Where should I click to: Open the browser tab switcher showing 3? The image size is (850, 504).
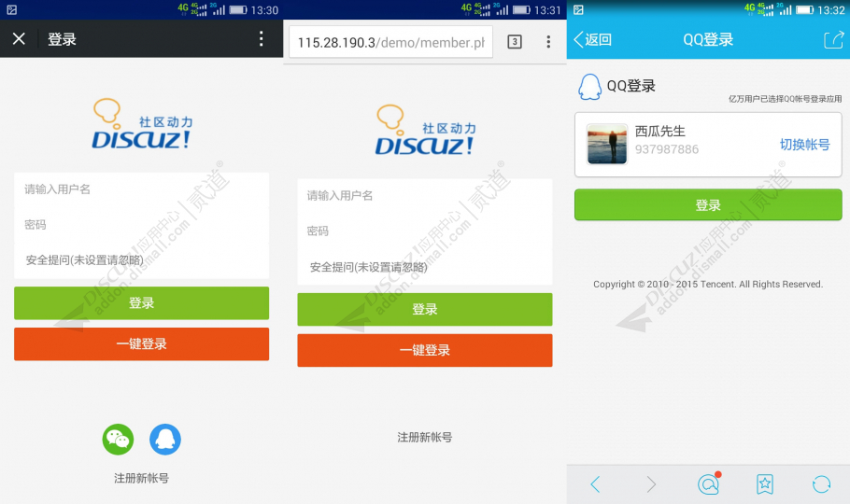(x=514, y=42)
